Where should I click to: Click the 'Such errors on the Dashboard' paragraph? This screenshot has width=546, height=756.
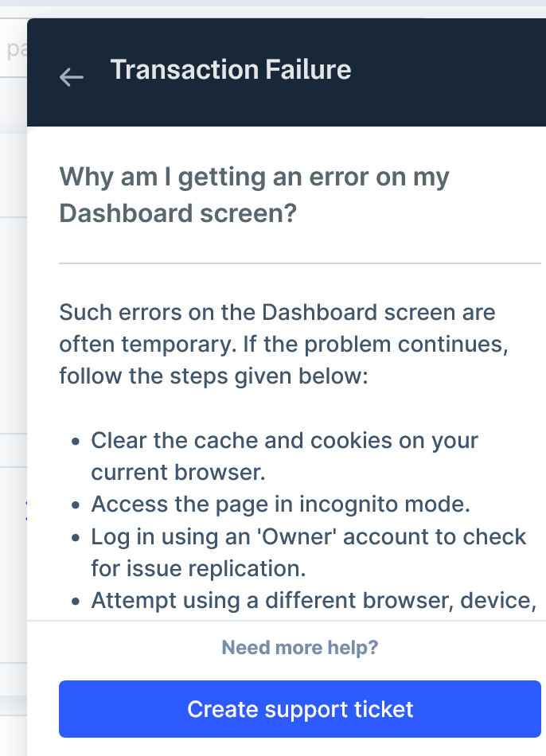pyautogui.click(x=284, y=343)
